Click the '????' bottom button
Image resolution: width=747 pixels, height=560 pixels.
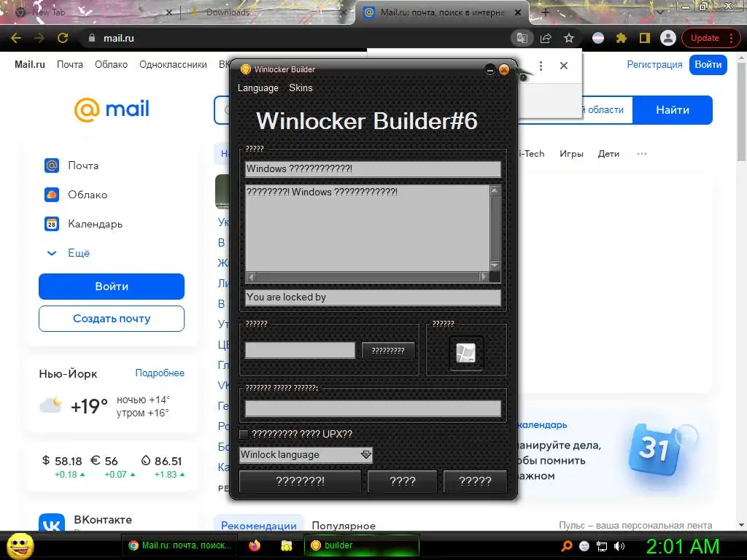[403, 481]
